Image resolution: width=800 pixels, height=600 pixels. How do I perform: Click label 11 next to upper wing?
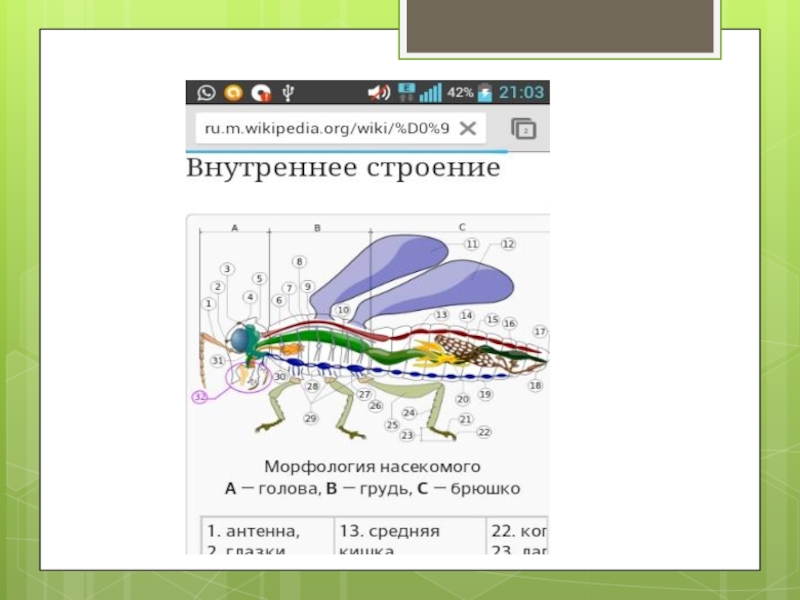pyautogui.click(x=472, y=244)
